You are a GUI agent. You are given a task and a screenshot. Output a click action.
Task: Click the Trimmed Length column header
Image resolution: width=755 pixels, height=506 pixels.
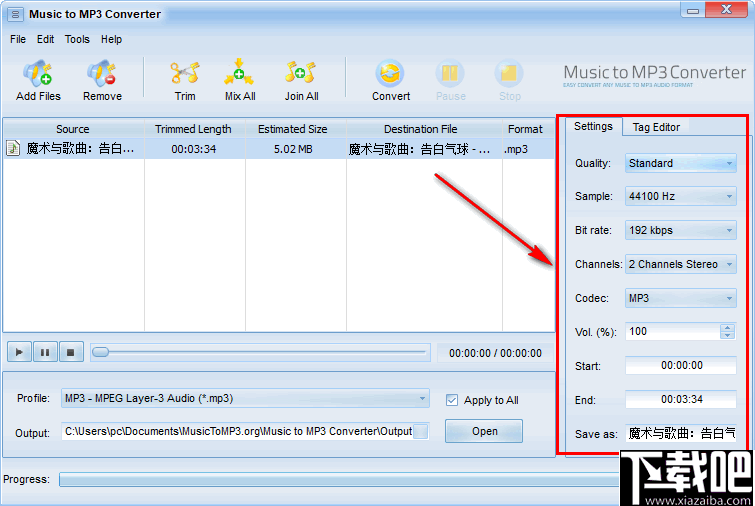194,129
